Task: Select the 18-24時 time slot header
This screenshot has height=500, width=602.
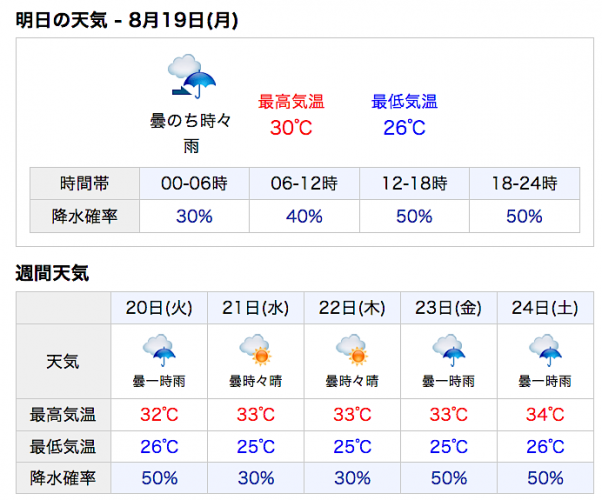Action: tap(524, 183)
